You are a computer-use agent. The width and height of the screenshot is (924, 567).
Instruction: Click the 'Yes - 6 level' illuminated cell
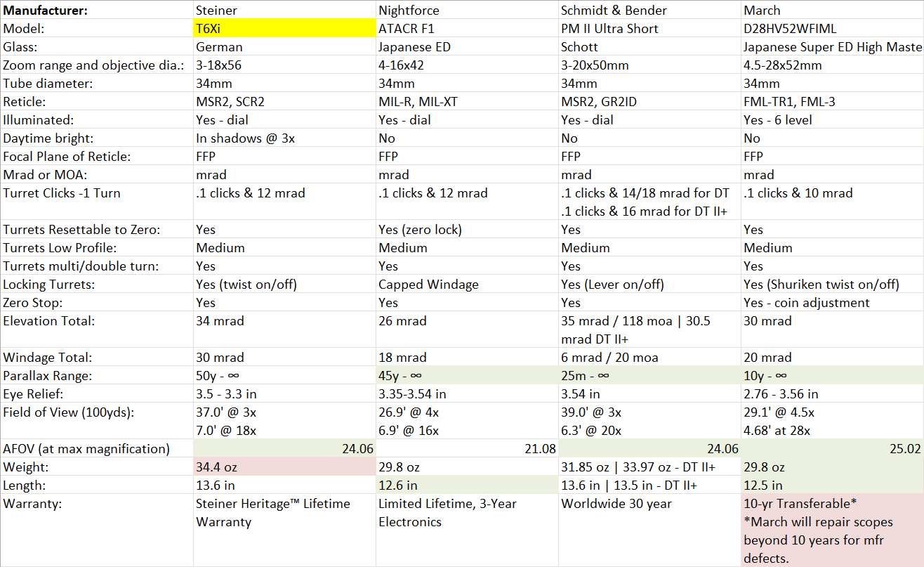(833, 120)
